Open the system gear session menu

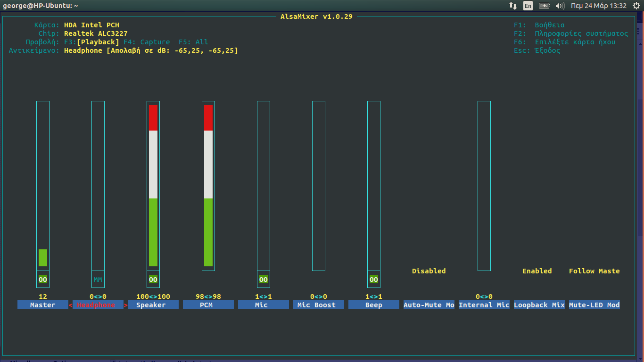click(636, 6)
